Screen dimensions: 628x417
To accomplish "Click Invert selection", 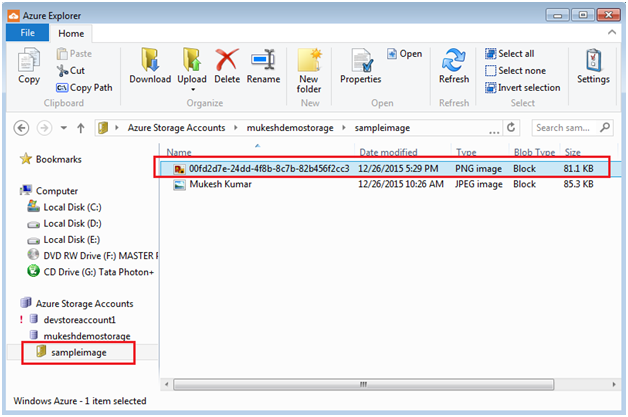I will coord(522,88).
